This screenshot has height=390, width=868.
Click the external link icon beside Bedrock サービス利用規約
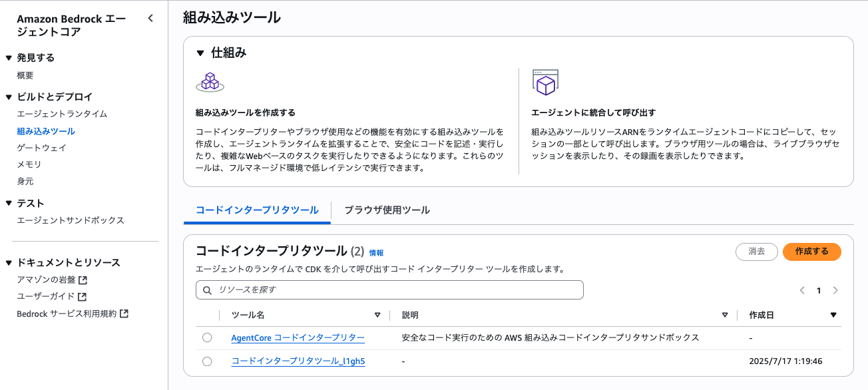click(124, 313)
